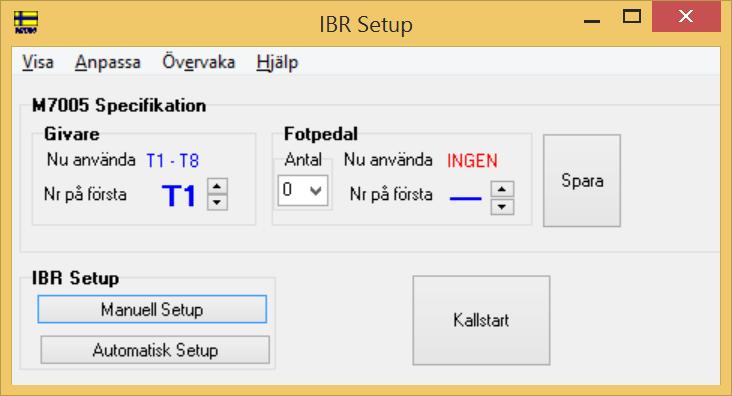This screenshot has width=732, height=396.
Task: Start Automatisk Setup
Action: 155,350
